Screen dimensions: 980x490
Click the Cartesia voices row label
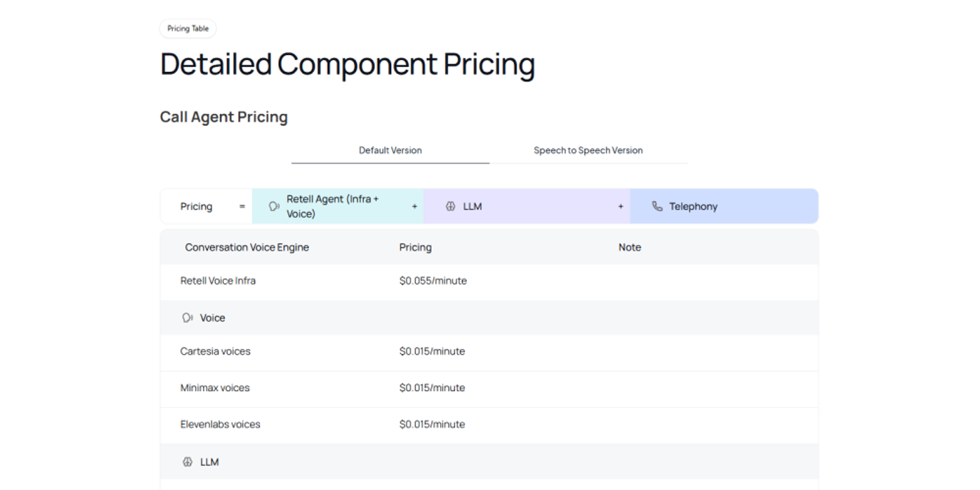coord(215,351)
